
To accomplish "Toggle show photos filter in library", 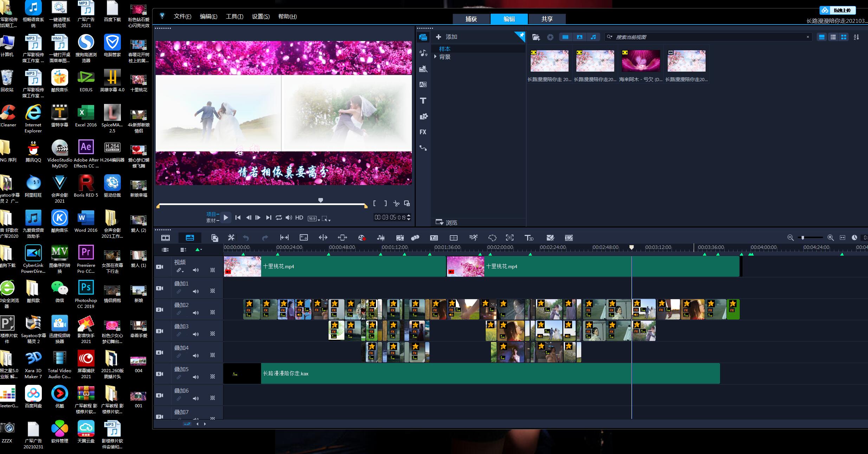I will [579, 37].
